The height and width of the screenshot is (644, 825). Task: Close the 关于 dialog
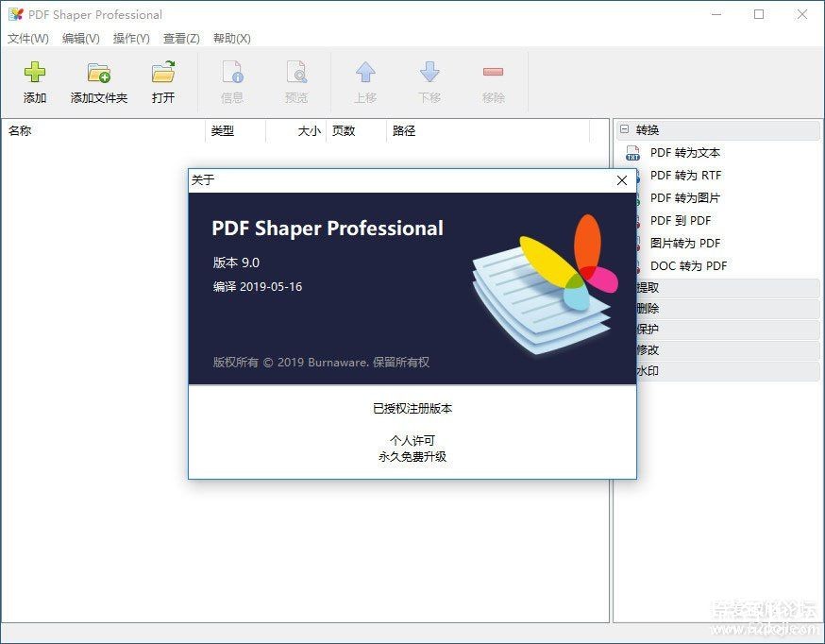pyautogui.click(x=622, y=180)
